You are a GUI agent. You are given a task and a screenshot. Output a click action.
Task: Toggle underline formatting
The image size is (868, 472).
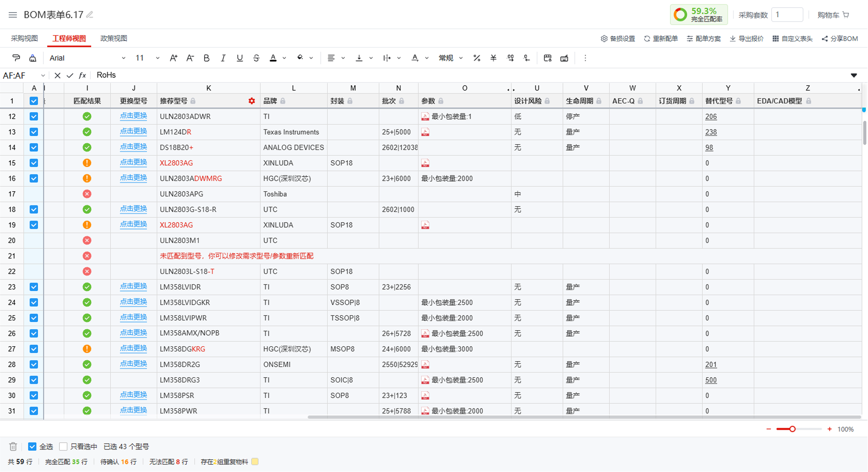tap(240, 58)
